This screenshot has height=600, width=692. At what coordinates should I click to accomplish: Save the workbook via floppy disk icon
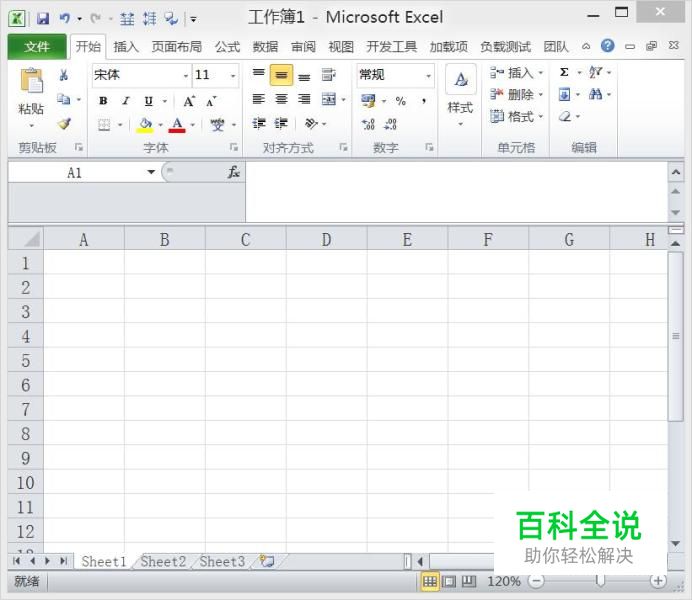pos(43,18)
